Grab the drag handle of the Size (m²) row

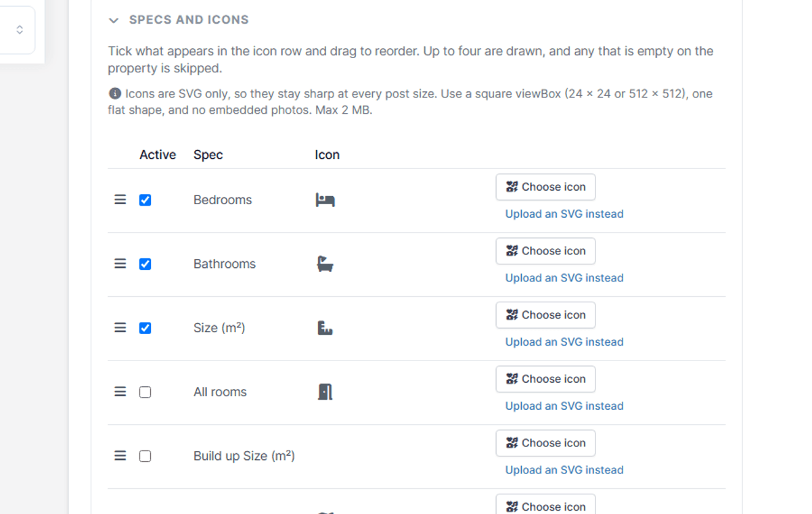click(120, 328)
